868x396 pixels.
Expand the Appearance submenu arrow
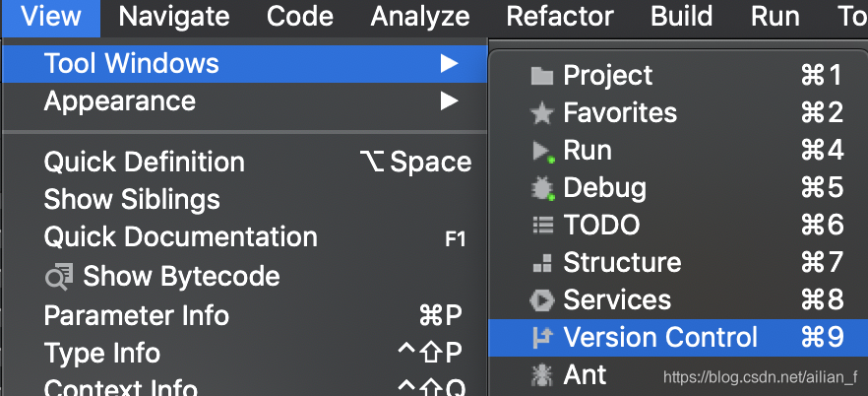click(449, 100)
